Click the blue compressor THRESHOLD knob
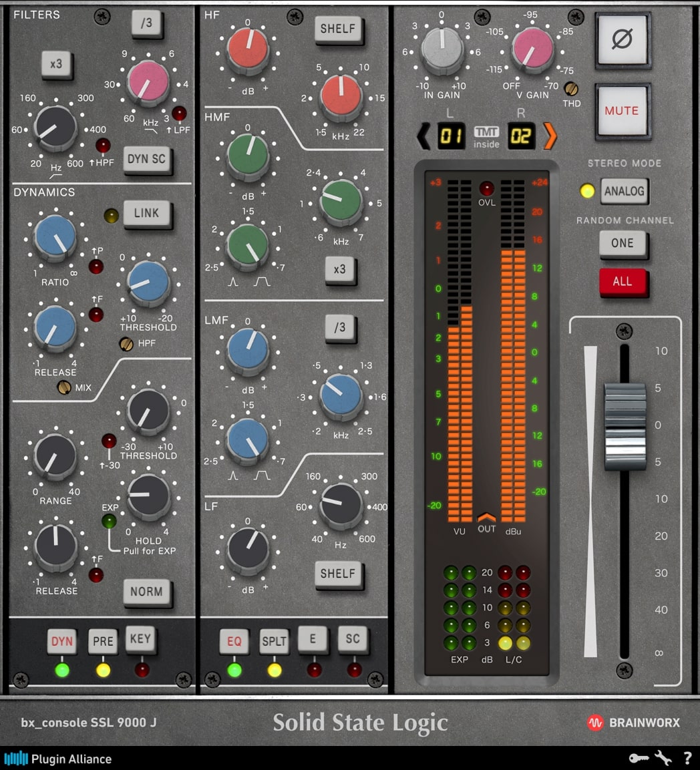This screenshot has width=700, height=770. click(x=148, y=282)
